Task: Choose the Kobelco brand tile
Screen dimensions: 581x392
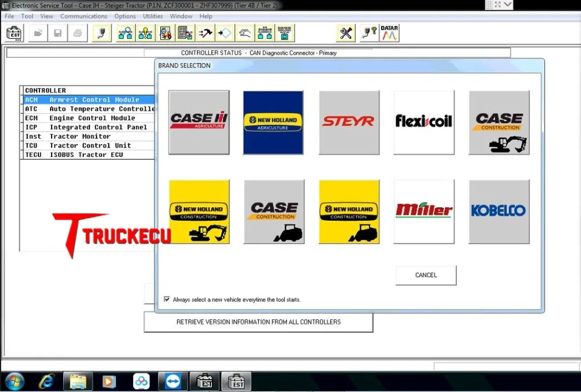Action: [499, 211]
